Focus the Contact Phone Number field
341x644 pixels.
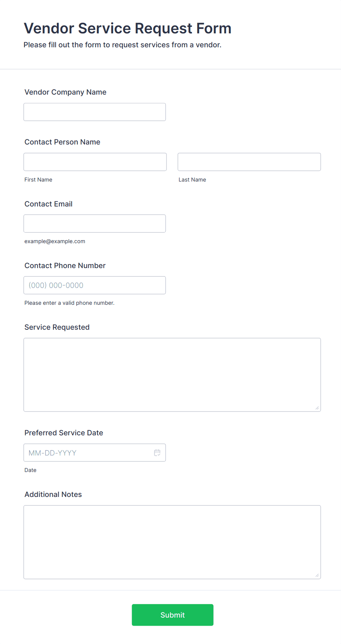(x=95, y=285)
